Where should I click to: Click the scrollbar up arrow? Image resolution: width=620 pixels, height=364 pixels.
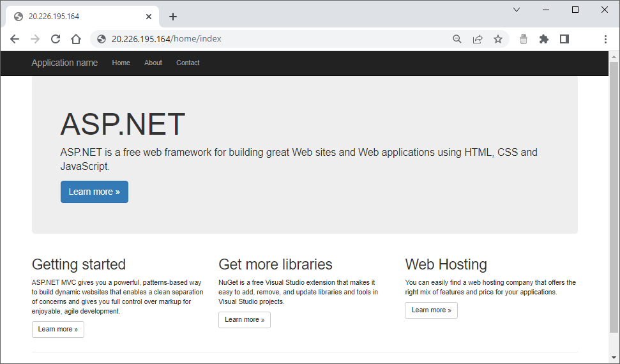(x=614, y=57)
